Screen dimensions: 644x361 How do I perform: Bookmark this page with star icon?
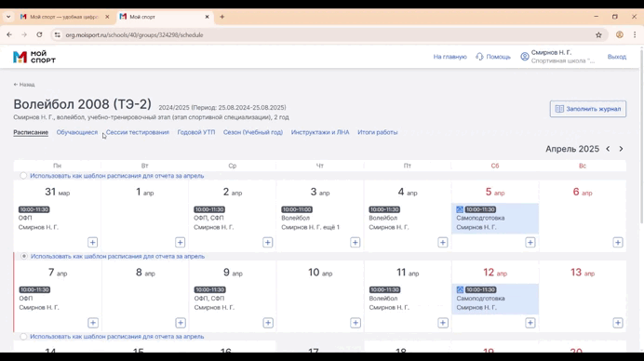(598, 35)
